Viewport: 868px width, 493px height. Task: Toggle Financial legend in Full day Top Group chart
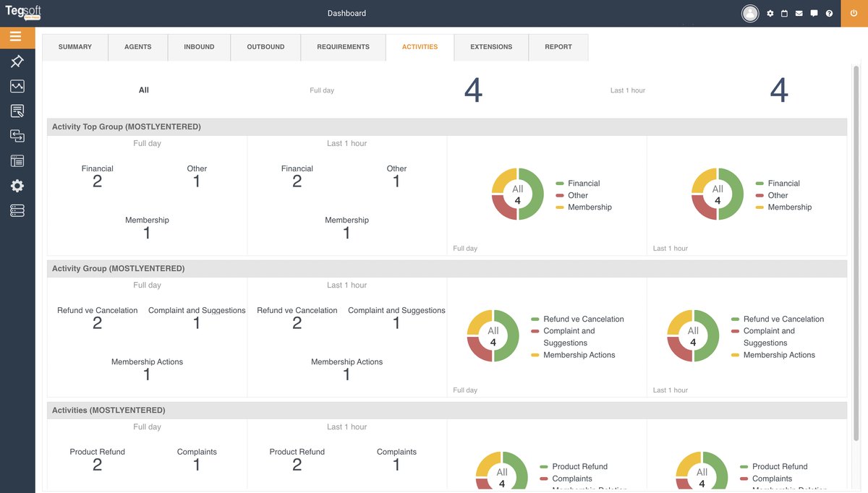pyautogui.click(x=578, y=184)
